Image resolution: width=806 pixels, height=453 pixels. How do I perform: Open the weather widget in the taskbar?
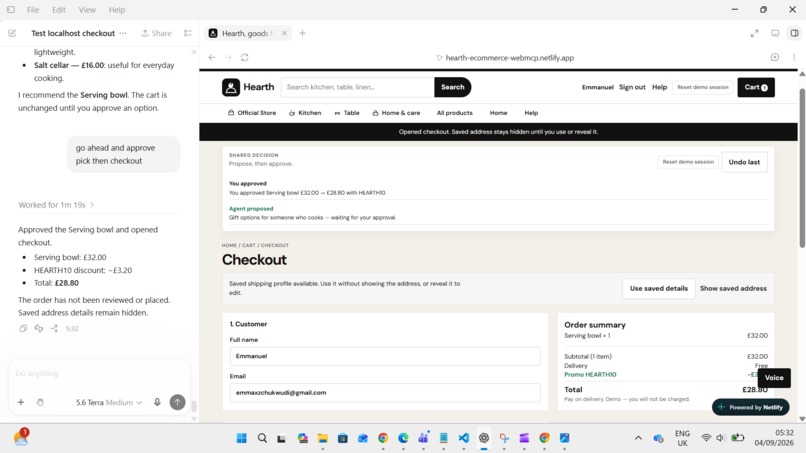[21, 438]
